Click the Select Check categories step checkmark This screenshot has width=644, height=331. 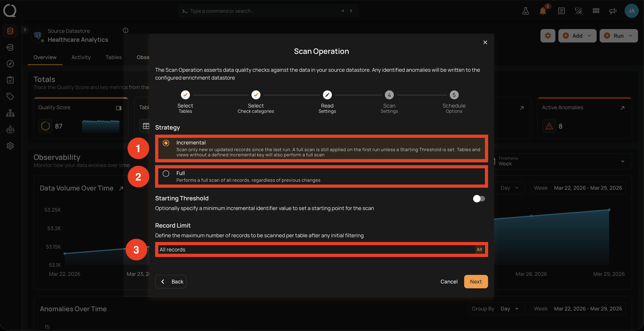coord(256,95)
